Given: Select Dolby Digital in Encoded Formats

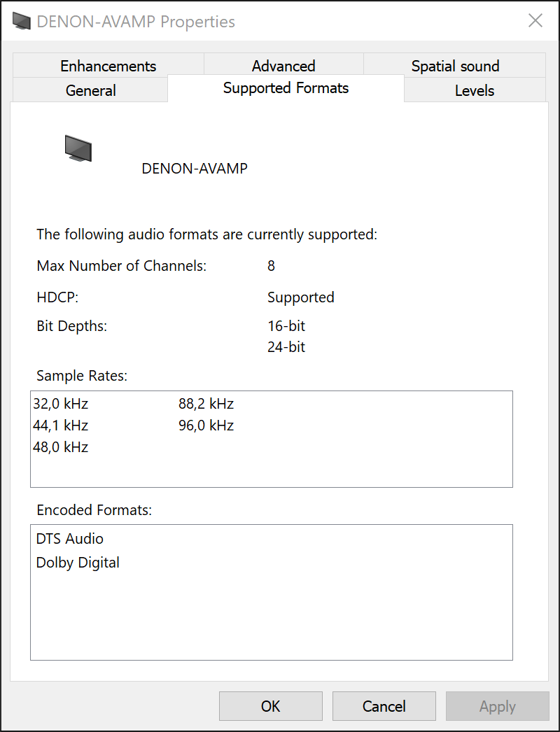Looking at the screenshot, I should pos(78,563).
